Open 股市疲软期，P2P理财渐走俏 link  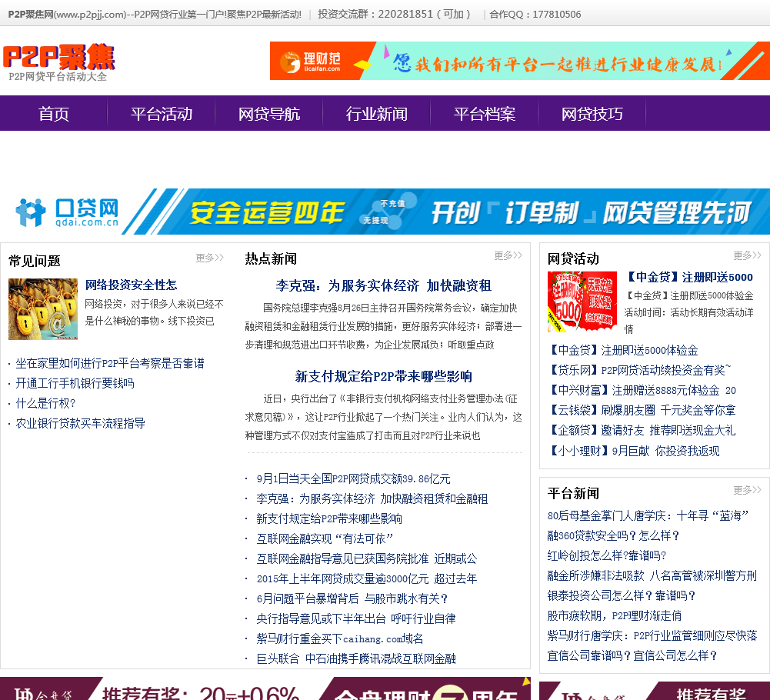coord(615,615)
